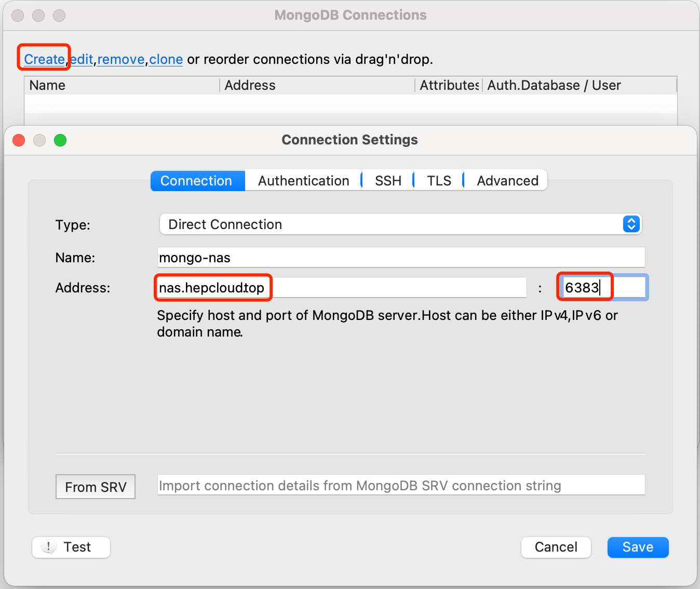Click the edit connection link

[x=82, y=59]
